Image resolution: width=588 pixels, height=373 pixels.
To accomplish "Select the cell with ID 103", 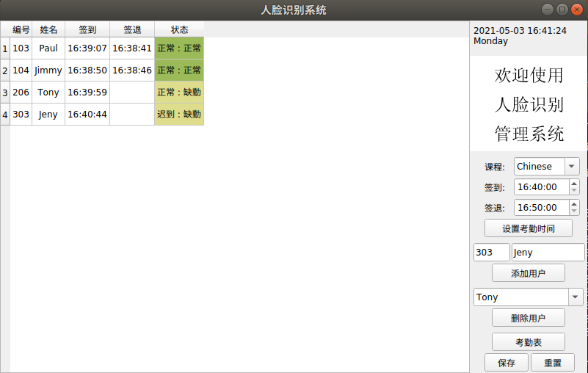I will point(21,48).
